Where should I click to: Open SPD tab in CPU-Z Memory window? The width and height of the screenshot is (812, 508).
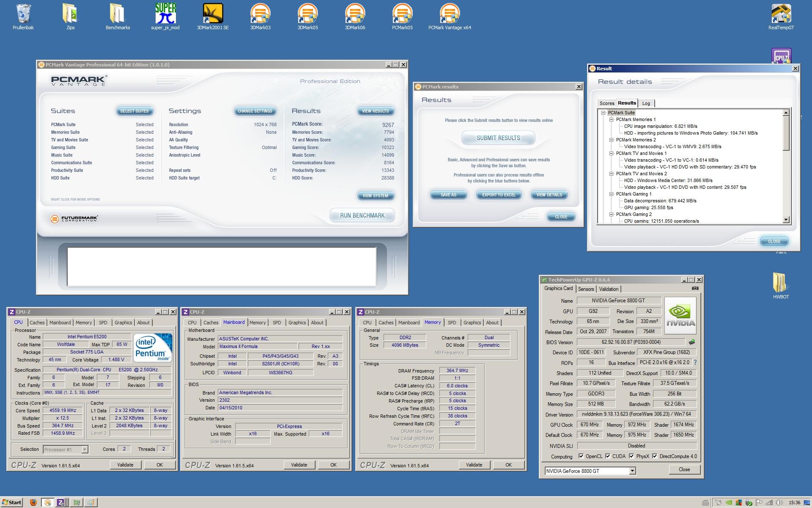pos(452,323)
